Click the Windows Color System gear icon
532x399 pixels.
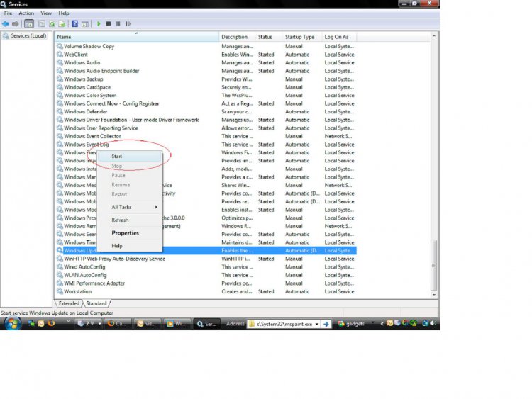(x=60, y=95)
